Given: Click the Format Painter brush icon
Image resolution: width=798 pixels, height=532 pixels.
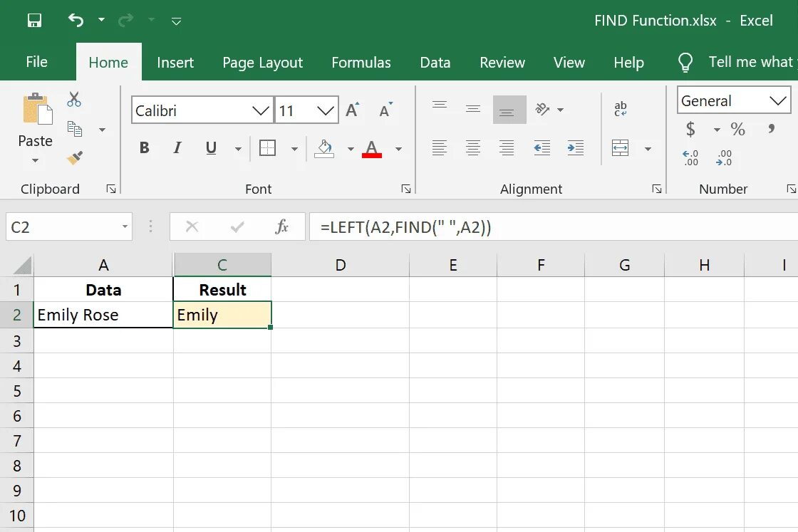Looking at the screenshot, I should pyautogui.click(x=74, y=158).
